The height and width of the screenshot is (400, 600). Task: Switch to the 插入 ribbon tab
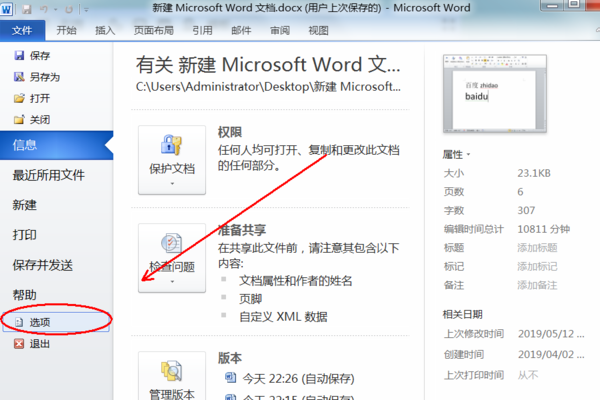(105, 30)
